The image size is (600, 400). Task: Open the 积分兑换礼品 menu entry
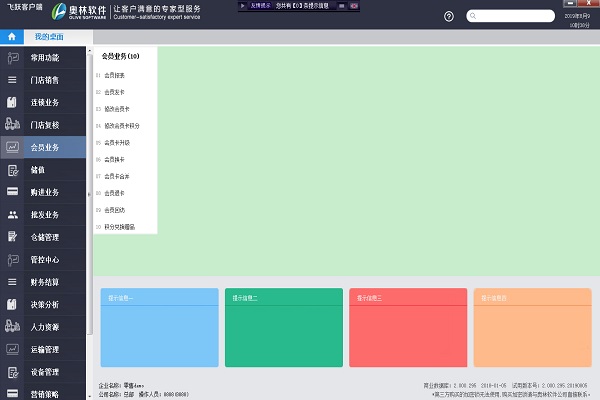pyautogui.click(x=121, y=227)
